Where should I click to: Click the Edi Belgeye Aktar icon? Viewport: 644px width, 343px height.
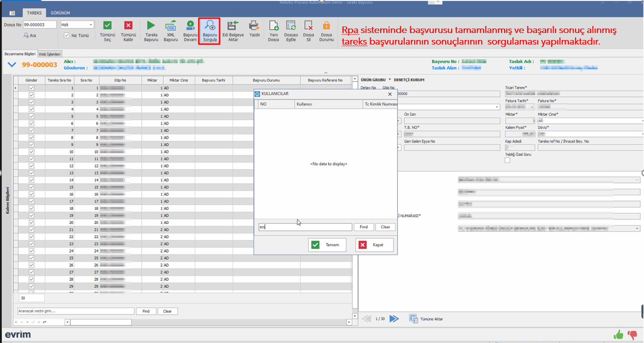tap(233, 25)
